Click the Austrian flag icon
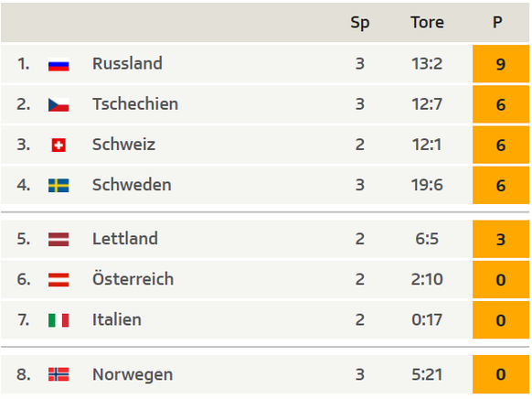 click(59, 280)
